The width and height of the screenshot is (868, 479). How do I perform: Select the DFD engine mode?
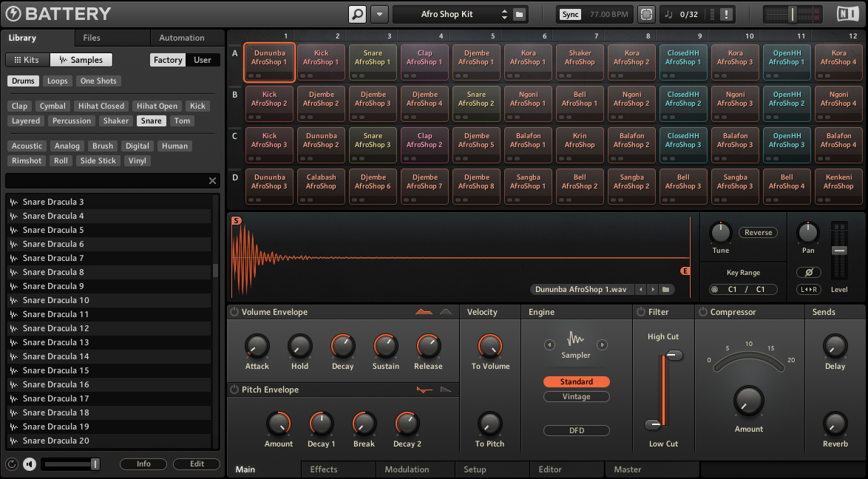click(x=576, y=430)
